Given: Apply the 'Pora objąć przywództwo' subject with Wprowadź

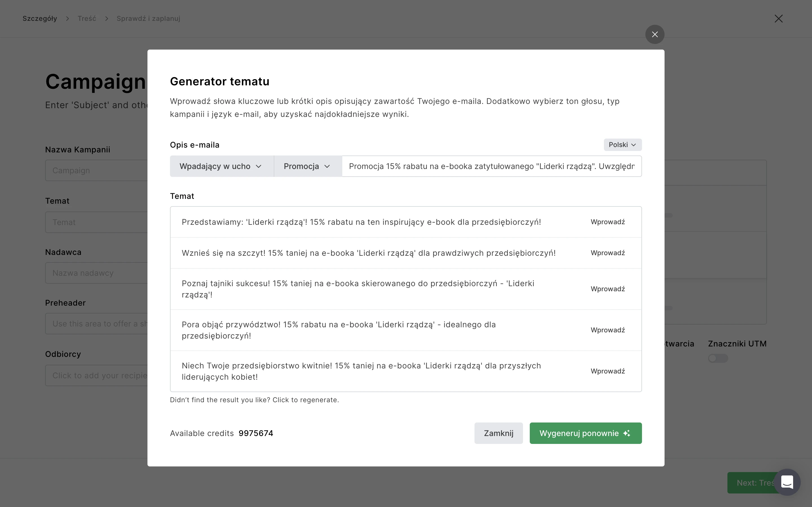Looking at the screenshot, I should pyautogui.click(x=608, y=330).
